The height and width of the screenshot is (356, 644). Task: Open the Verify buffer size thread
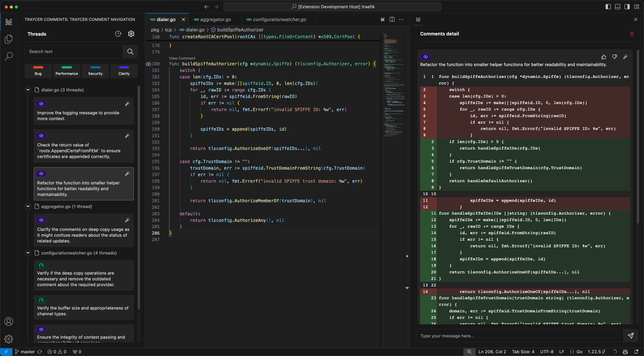tap(84, 307)
